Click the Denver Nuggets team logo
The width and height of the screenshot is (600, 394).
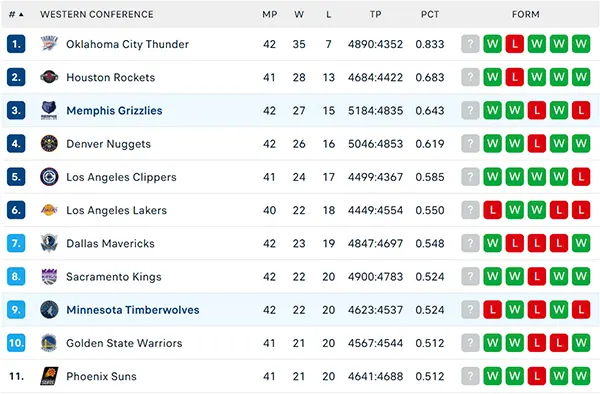[x=49, y=143]
